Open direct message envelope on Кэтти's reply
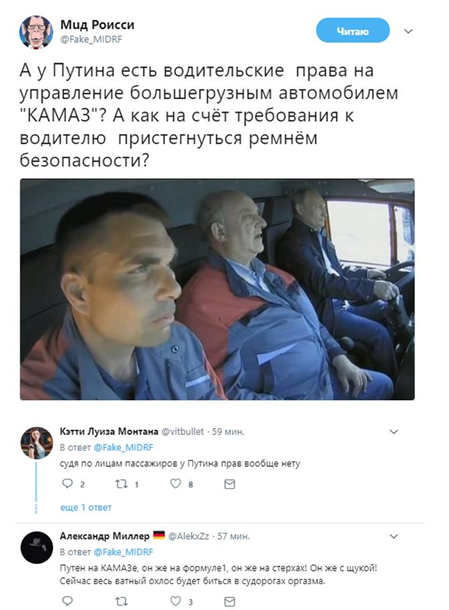The image size is (449, 610). pos(230,484)
